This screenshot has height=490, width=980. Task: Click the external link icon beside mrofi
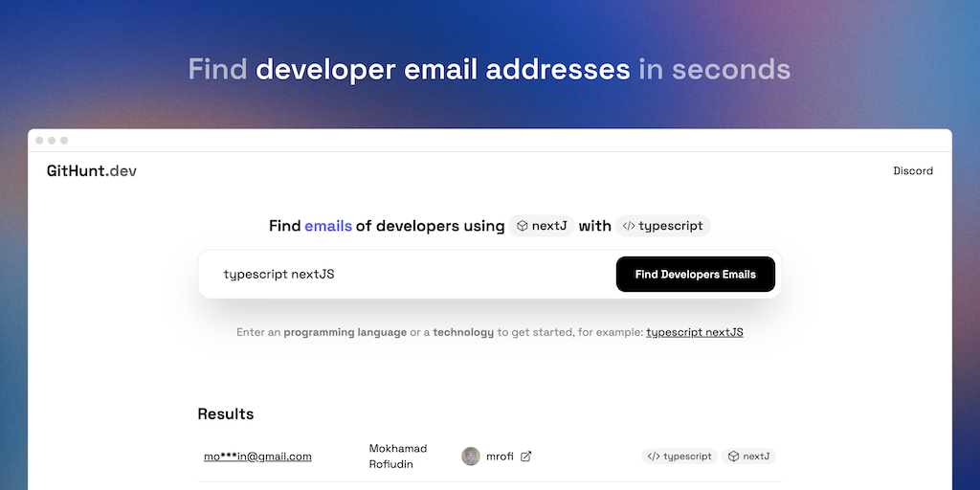(x=525, y=457)
